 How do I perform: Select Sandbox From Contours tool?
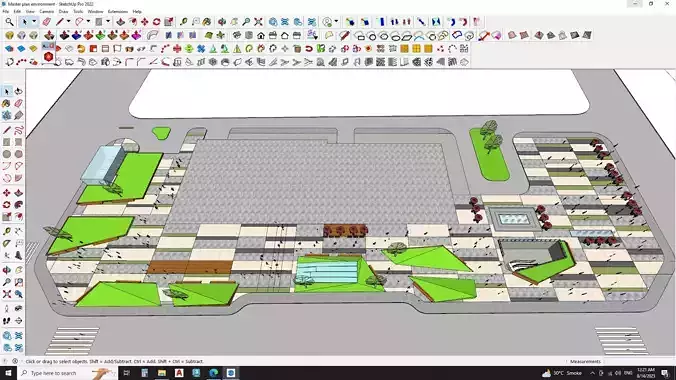click(x=512, y=35)
